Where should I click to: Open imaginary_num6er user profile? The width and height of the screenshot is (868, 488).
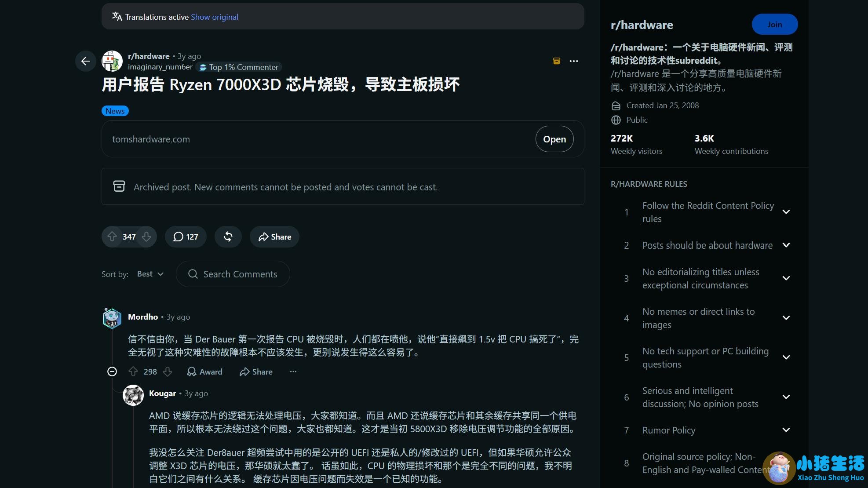pos(160,67)
